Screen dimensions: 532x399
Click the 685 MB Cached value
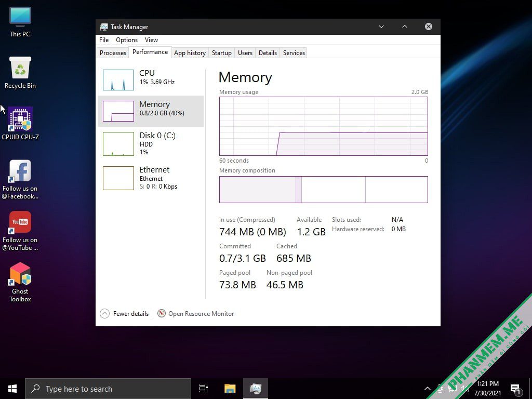[294, 258]
